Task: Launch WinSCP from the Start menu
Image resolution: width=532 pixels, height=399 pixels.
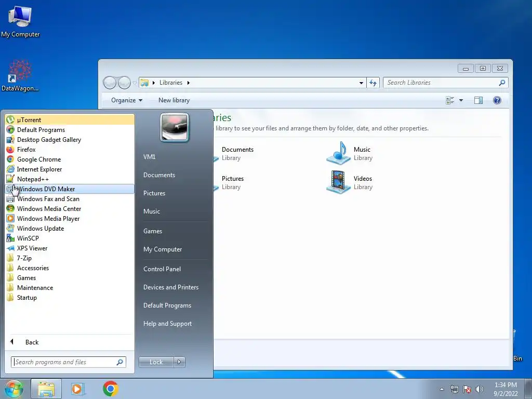Action: point(70,238)
